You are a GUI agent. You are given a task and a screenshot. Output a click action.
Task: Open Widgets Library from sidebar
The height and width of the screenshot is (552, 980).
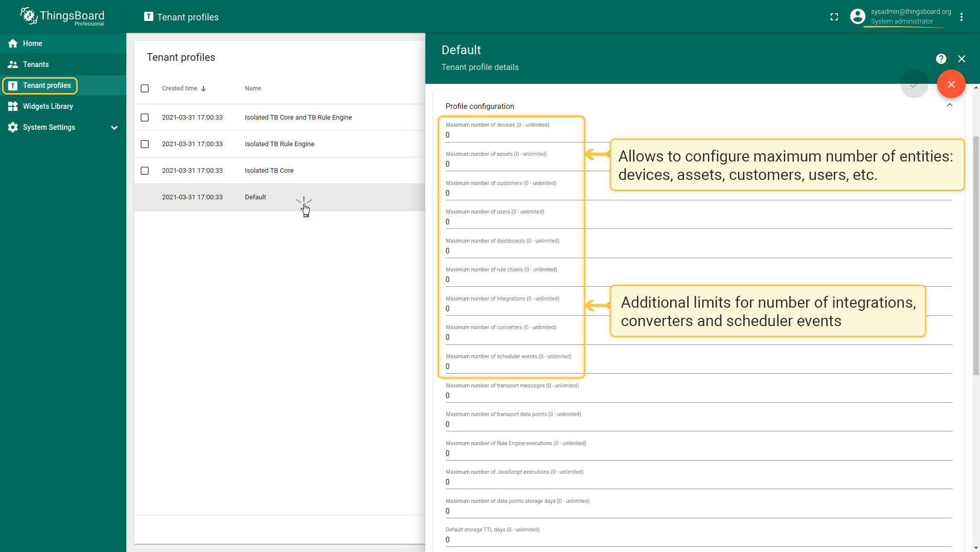[x=48, y=106]
